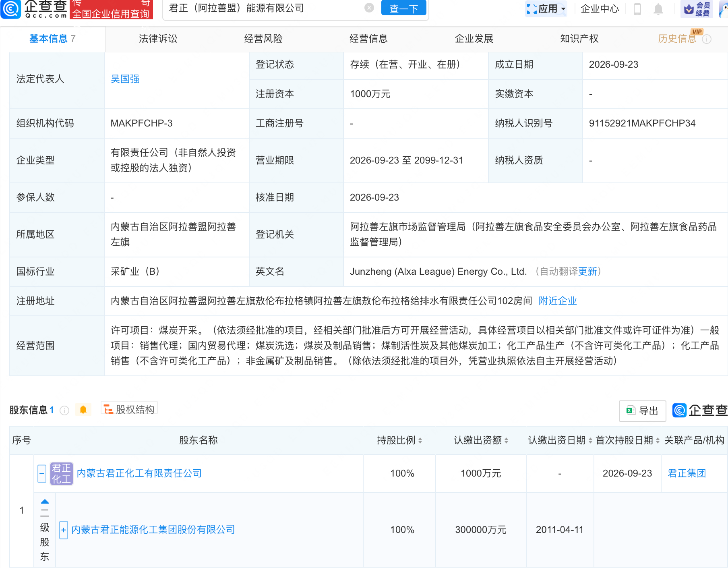Open related group 君正集团 link
Viewport: 728px width, 568px height.
tap(687, 473)
